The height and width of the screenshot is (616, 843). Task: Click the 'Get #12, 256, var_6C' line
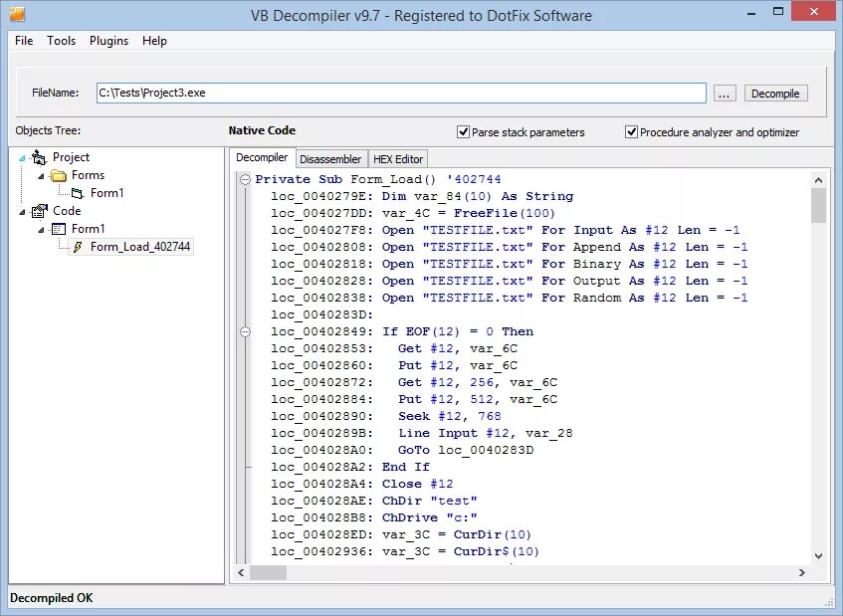click(414, 382)
